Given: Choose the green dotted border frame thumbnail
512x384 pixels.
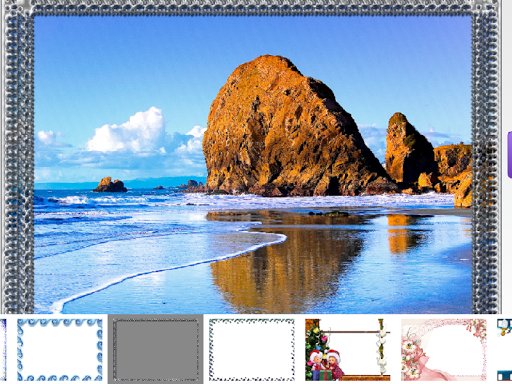Looking at the screenshot, I should [x=252, y=350].
